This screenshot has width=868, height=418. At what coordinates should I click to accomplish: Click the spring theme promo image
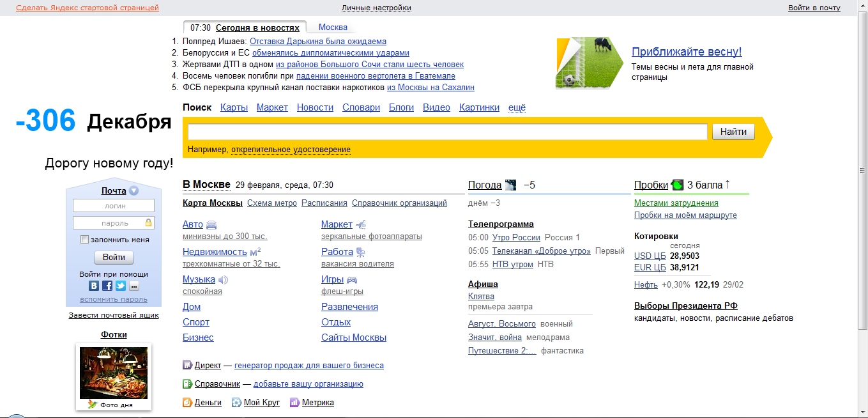click(589, 63)
